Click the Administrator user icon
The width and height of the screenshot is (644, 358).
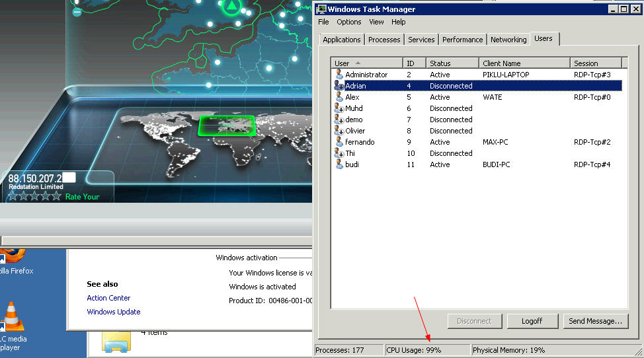pyautogui.click(x=339, y=74)
